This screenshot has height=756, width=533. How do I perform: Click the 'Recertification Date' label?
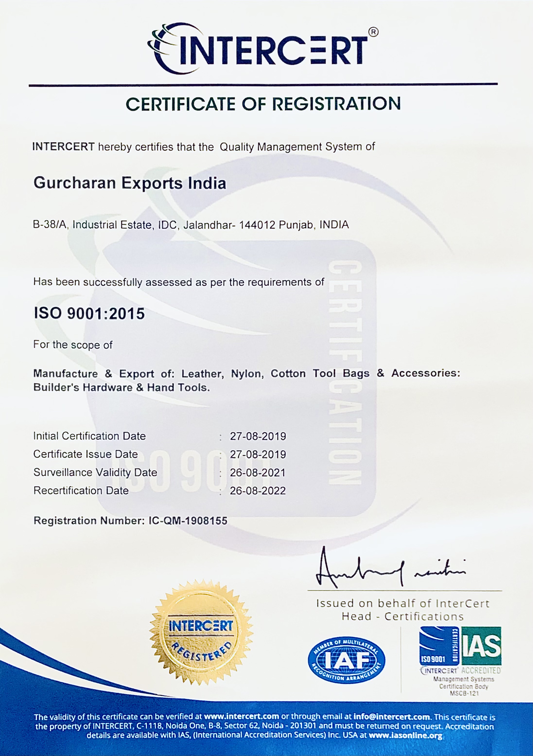(x=81, y=491)
